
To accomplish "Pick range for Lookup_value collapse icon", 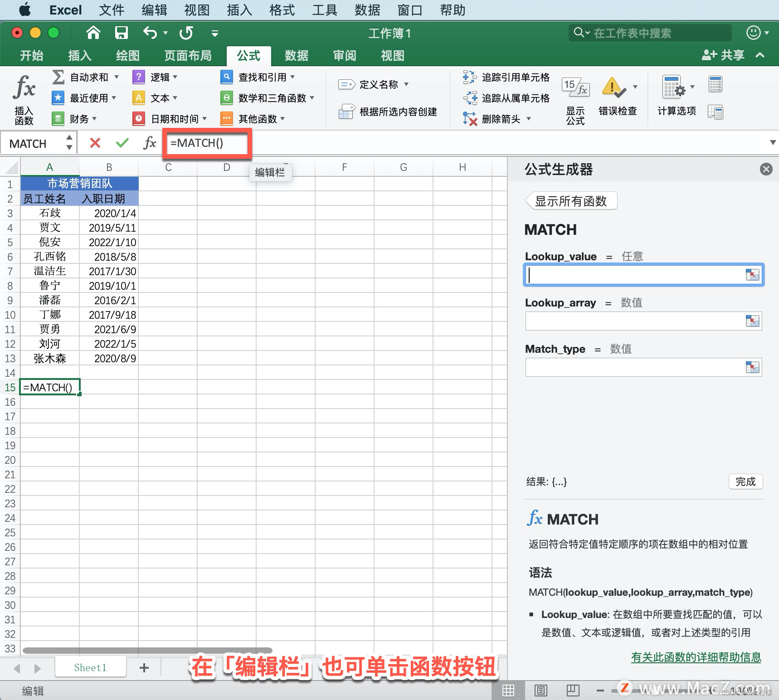I will (x=752, y=275).
